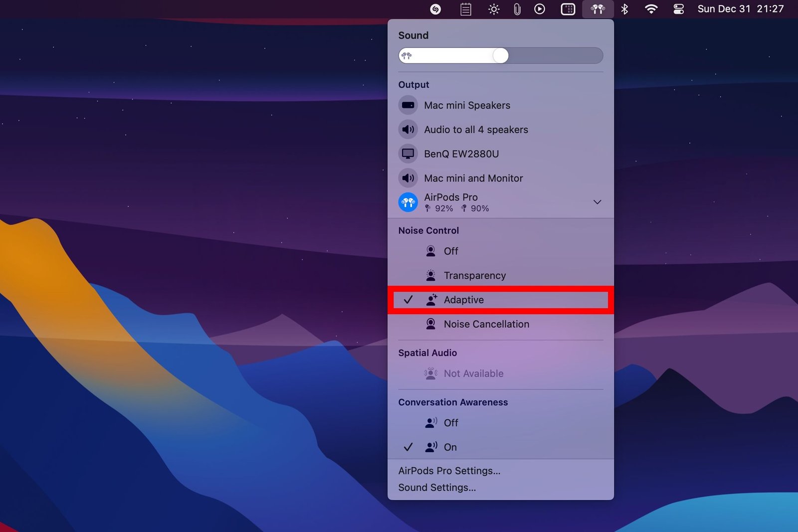The height and width of the screenshot is (532, 798).
Task: Click the clipboard notes menu bar icon
Action: (466, 9)
